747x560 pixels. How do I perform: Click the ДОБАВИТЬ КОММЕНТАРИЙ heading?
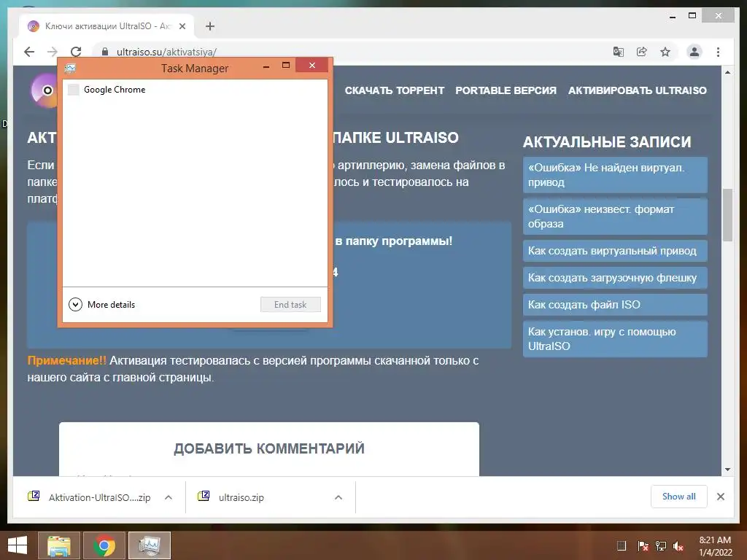(269, 448)
